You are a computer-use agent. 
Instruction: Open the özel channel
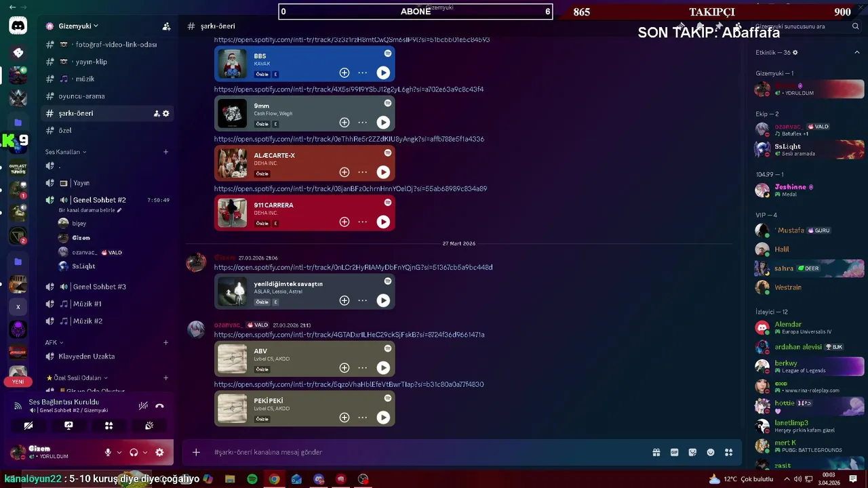[x=107, y=130]
